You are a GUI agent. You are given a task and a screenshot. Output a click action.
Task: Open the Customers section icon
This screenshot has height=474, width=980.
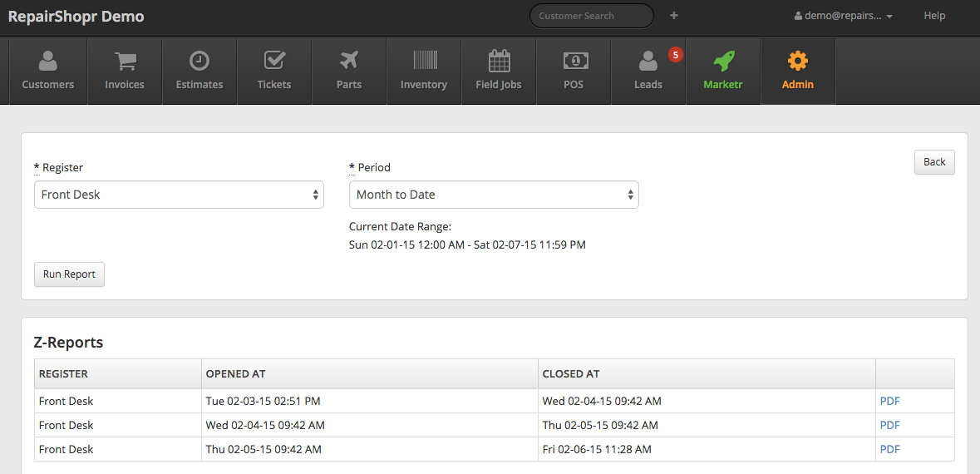tap(48, 62)
